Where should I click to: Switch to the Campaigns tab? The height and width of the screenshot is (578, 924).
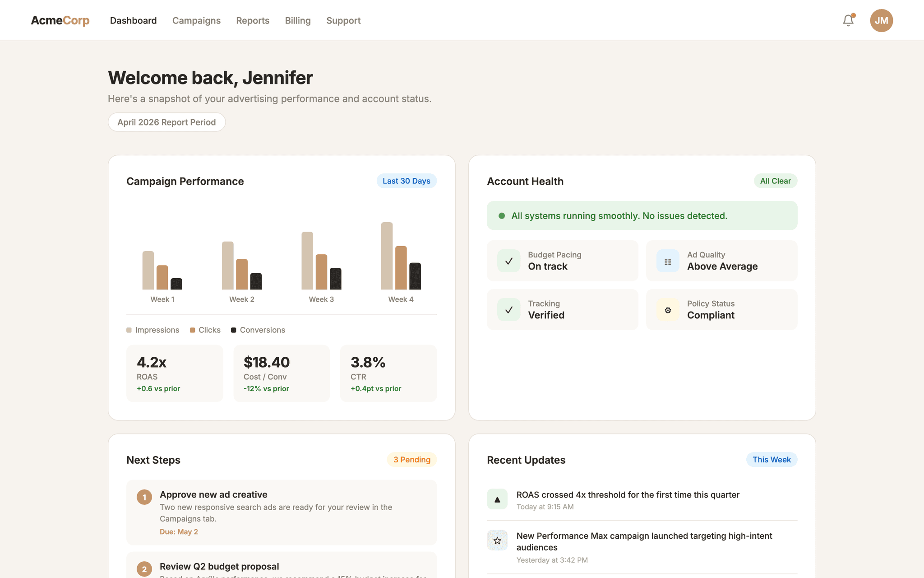[x=196, y=20]
